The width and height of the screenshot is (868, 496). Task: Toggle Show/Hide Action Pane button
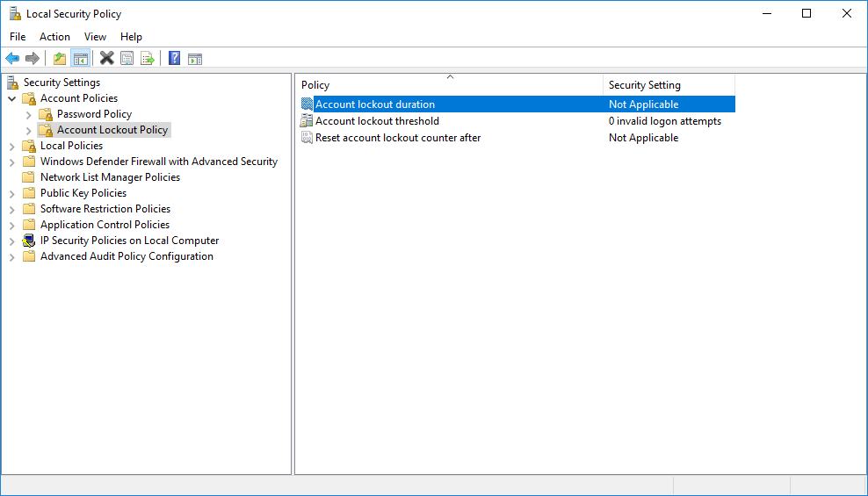tap(195, 59)
